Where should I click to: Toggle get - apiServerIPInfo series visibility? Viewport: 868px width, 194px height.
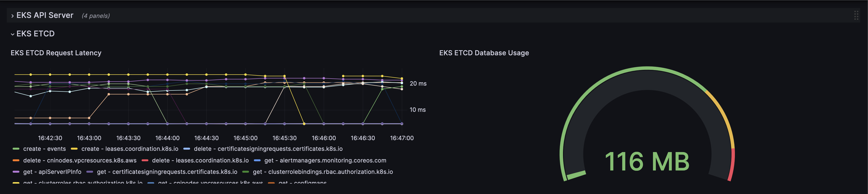coord(52,172)
